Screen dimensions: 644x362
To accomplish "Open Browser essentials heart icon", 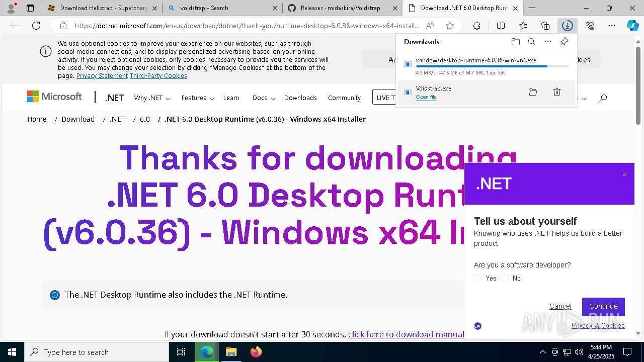I will (x=590, y=26).
